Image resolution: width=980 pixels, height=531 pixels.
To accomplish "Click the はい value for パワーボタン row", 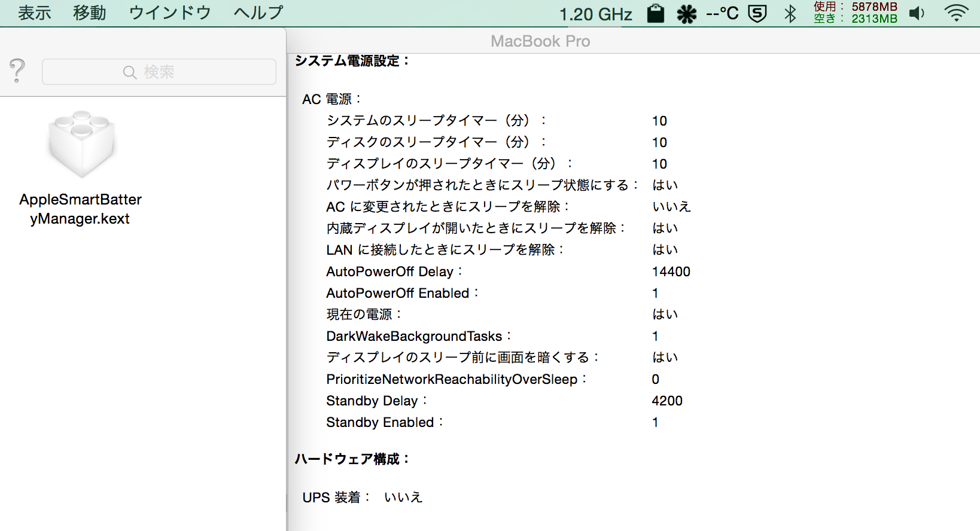I will (665, 185).
